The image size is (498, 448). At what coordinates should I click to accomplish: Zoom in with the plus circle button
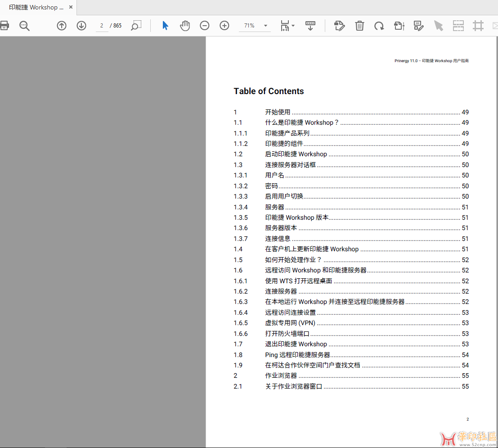[x=224, y=25]
